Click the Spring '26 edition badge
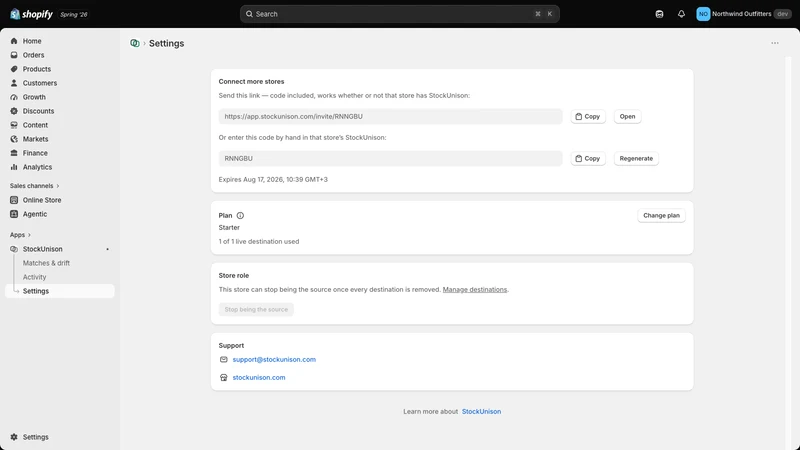This screenshot has height=450, width=800. 74,14
